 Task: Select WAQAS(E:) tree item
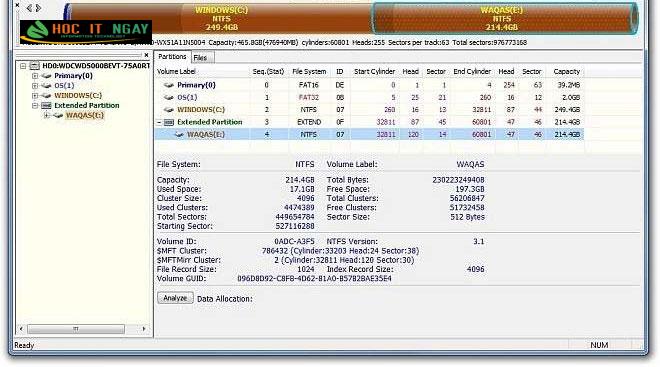[85, 115]
